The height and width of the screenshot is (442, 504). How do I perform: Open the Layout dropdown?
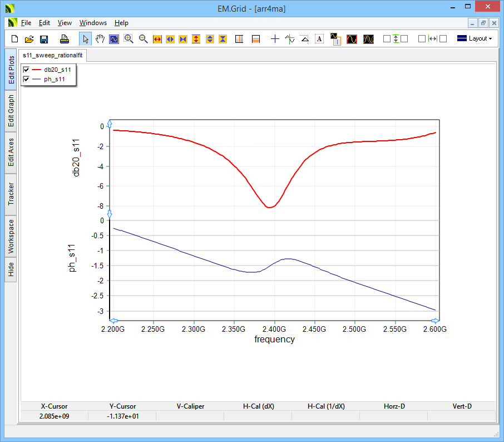[x=475, y=38]
